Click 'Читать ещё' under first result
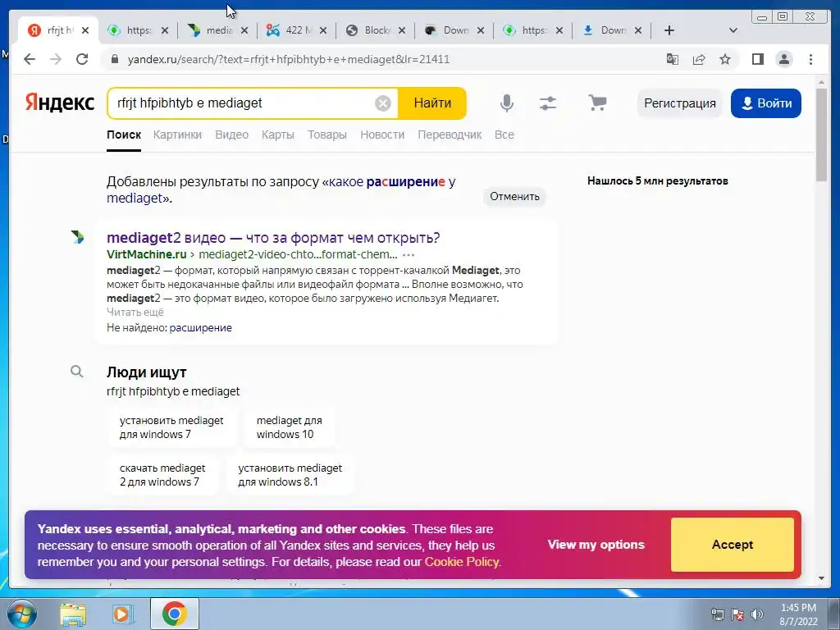840x630 pixels. (x=135, y=313)
